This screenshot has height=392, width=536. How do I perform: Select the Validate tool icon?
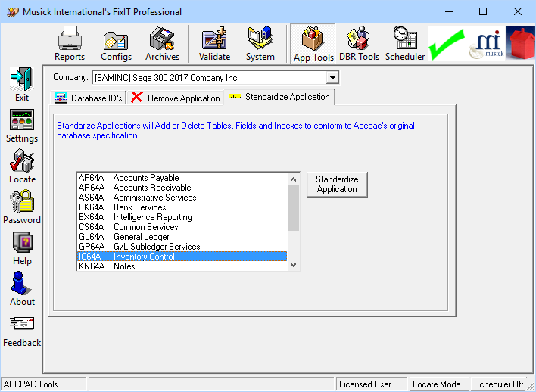[214, 43]
